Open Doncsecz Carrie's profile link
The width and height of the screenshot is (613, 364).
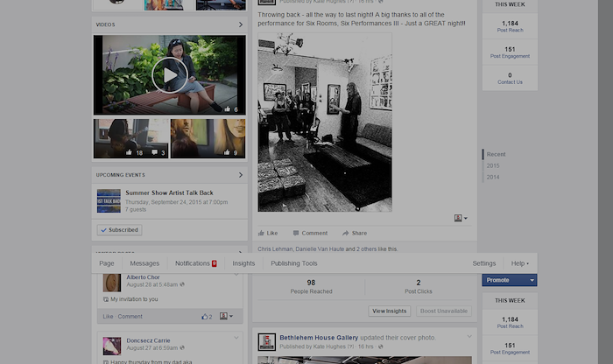tap(148, 340)
